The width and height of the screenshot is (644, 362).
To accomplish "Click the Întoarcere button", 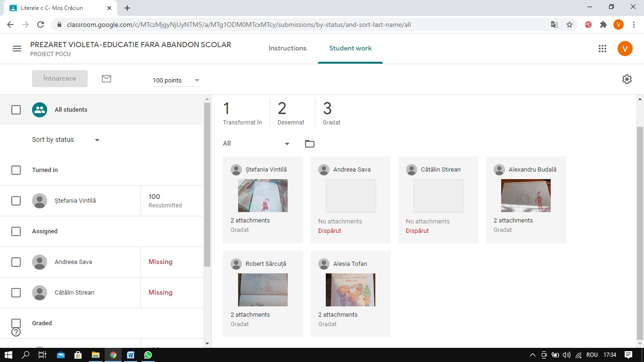I will (60, 79).
